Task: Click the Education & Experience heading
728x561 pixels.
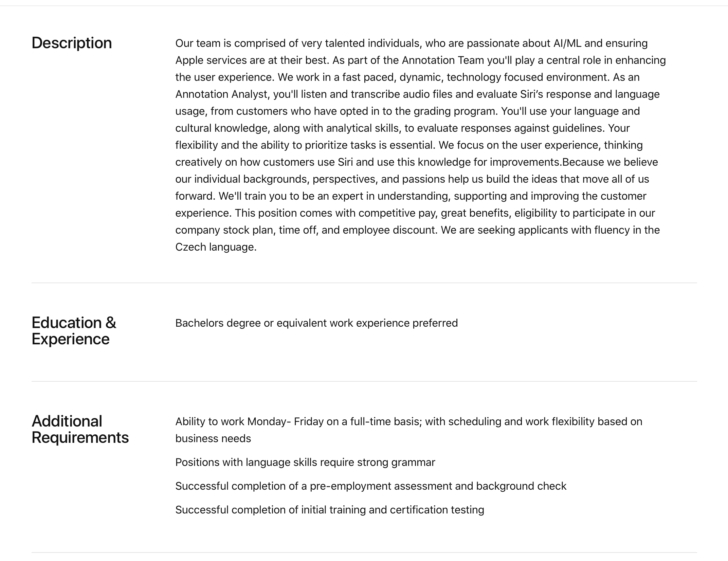Action: click(x=74, y=331)
